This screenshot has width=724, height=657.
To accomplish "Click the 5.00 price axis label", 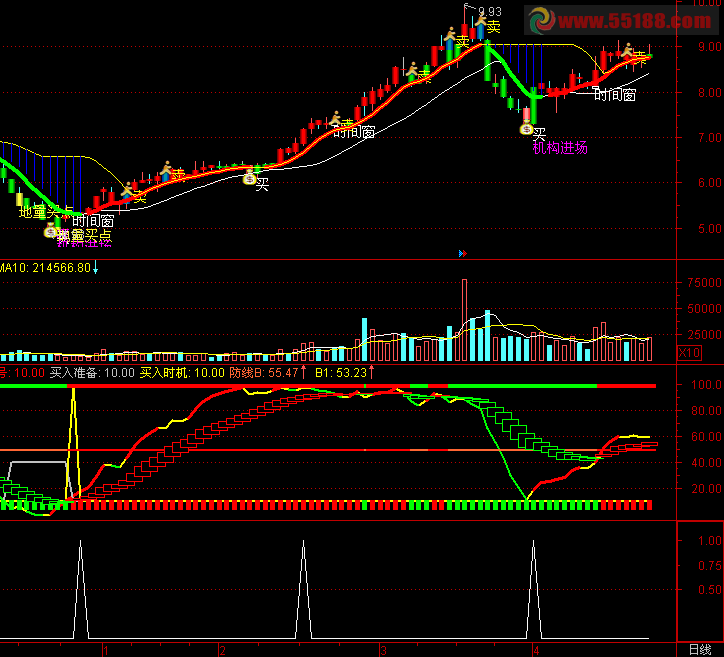I will [710, 229].
